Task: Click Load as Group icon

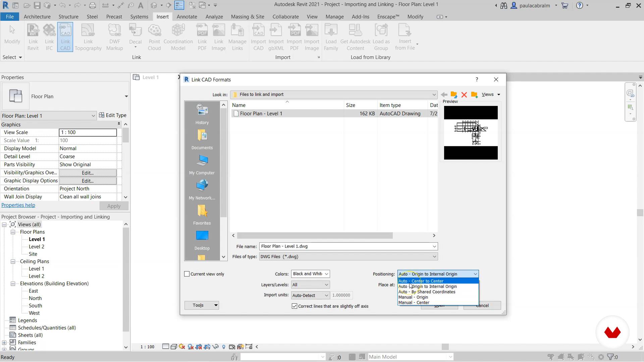Action: (381, 37)
